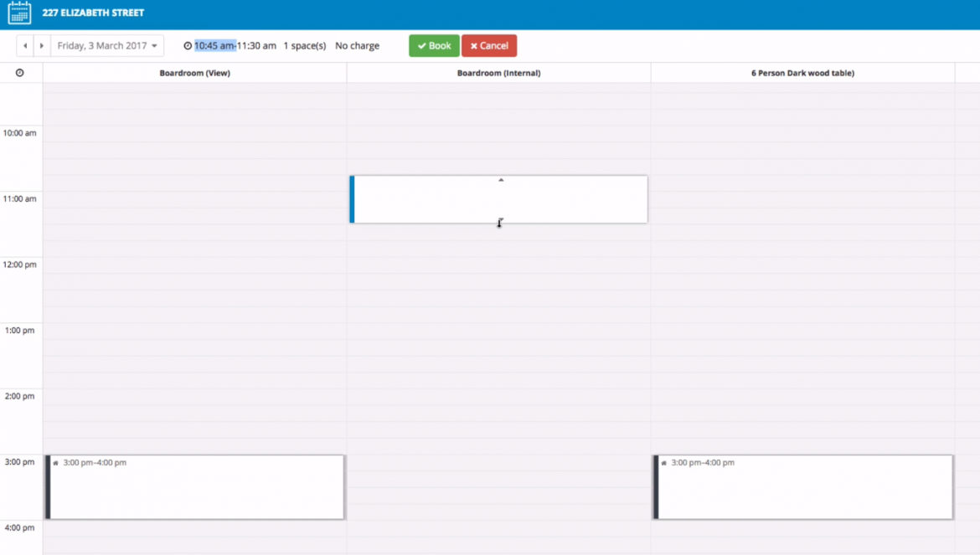The image size is (980, 555).
Task: Click the highlighted 10:45 am start time
Action: point(215,46)
